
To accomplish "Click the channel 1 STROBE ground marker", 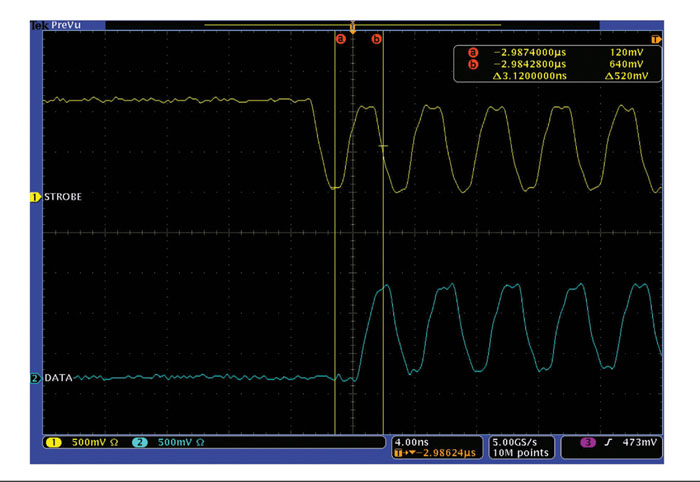I will click(x=35, y=198).
